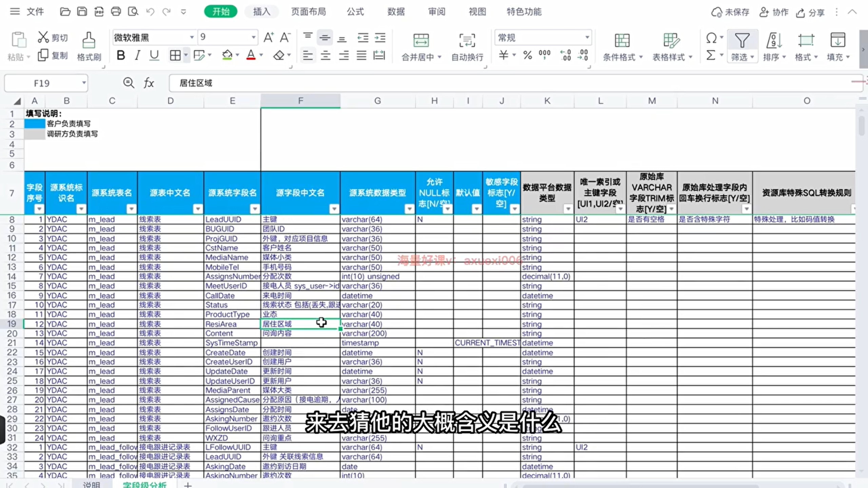Click the 未保存 cloud status button
Screen dimensions: 868x488
point(730,12)
